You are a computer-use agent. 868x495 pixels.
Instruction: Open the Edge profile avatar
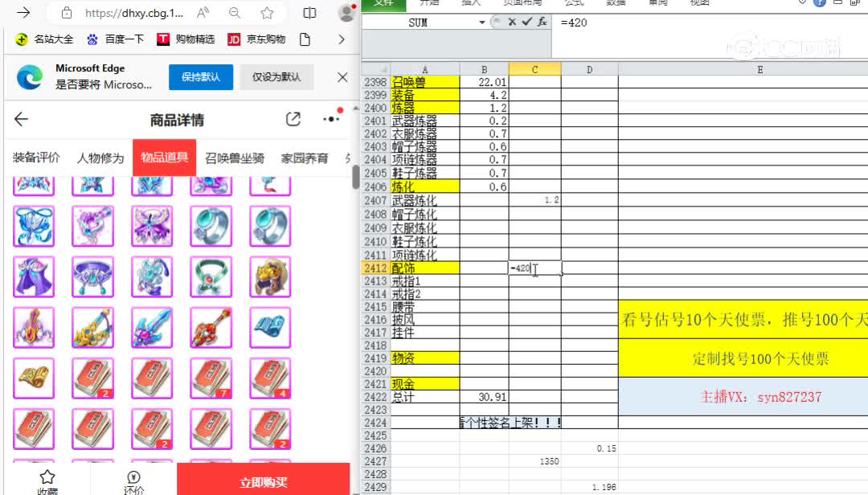(x=346, y=12)
